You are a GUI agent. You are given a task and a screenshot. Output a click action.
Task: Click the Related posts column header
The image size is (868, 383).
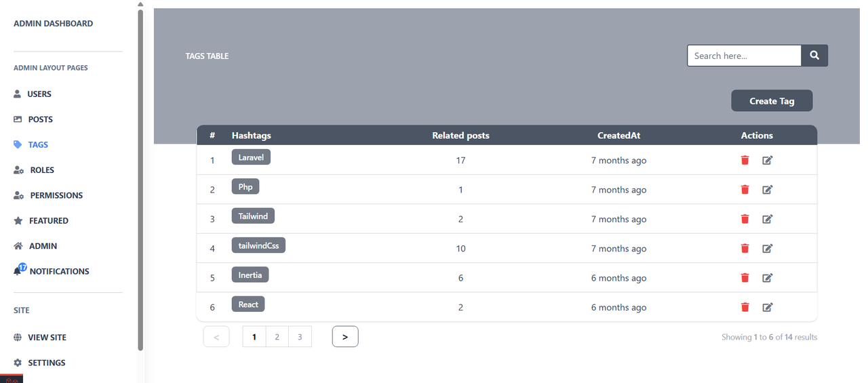click(x=460, y=136)
